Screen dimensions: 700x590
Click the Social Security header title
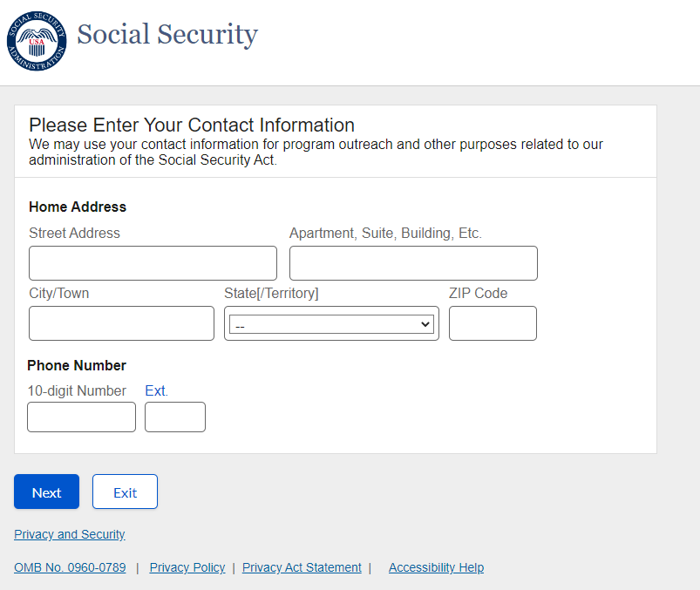click(x=167, y=35)
